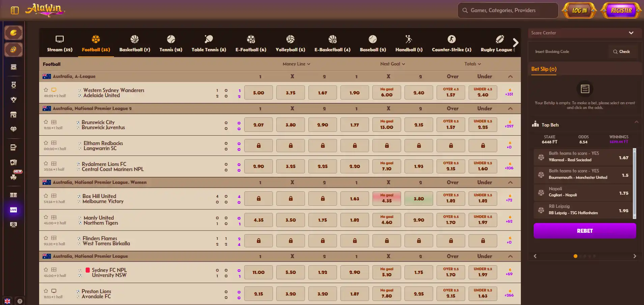Favorite the Western Sydney Wanderers match

[x=46, y=90]
